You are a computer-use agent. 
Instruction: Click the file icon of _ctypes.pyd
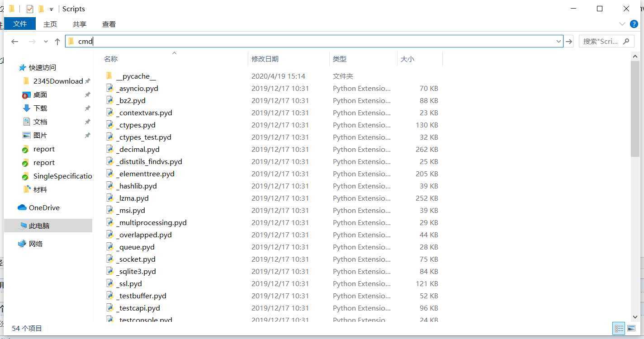(x=109, y=125)
